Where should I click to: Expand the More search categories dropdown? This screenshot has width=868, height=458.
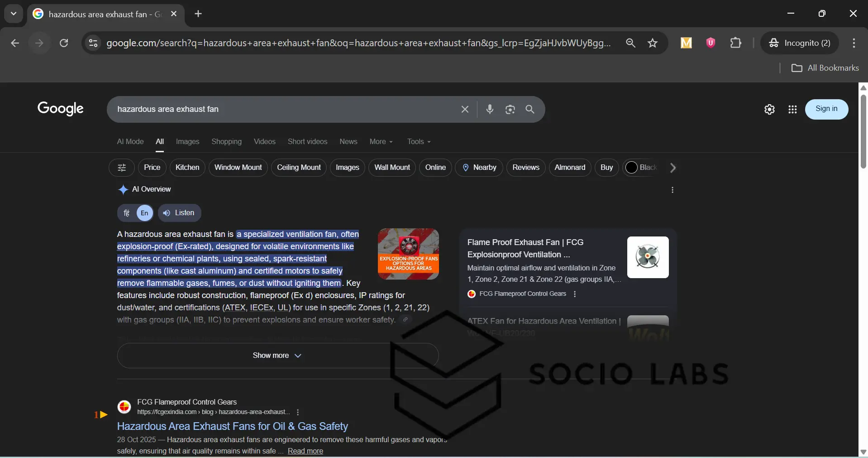coord(381,142)
